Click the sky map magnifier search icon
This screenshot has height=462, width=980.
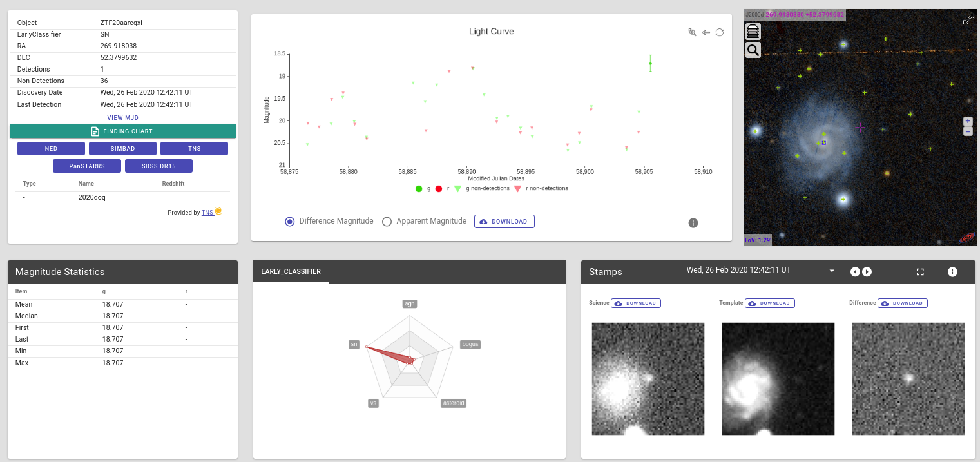pyautogui.click(x=753, y=50)
